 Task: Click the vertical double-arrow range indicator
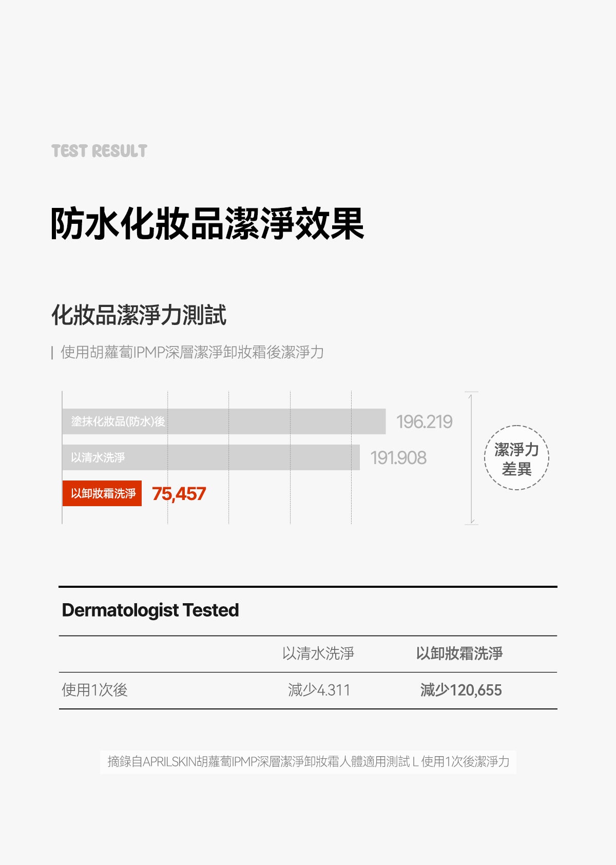click(471, 458)
